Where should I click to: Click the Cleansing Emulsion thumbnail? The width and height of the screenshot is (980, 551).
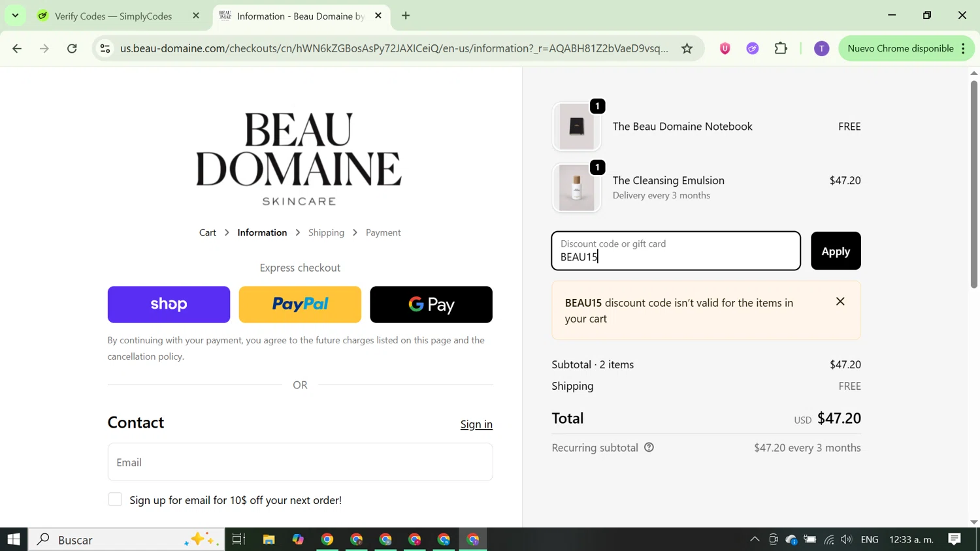point(576,188)
